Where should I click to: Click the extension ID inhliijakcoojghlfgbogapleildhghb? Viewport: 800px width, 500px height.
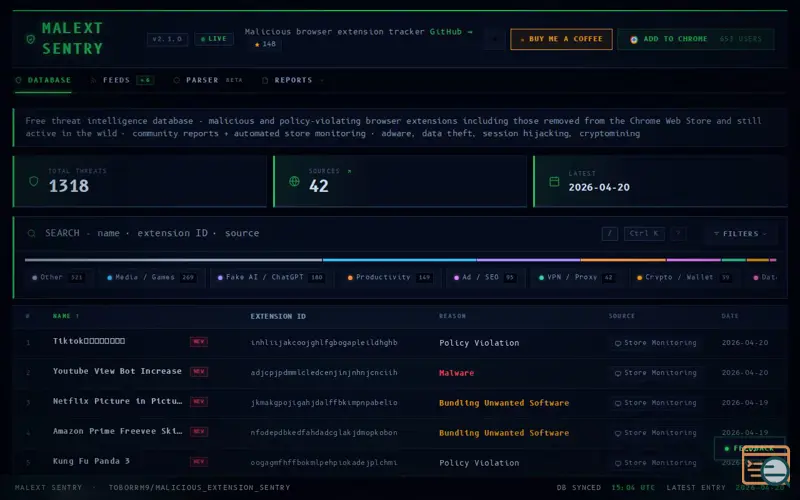click(324, 343)
